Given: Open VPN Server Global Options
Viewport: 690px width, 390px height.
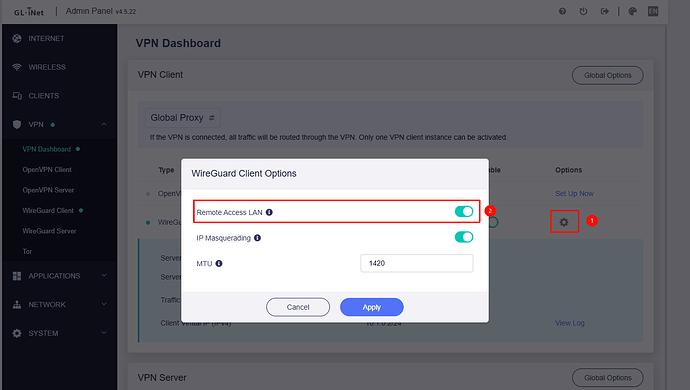Looking at the screenshot, I should (607, 378).
